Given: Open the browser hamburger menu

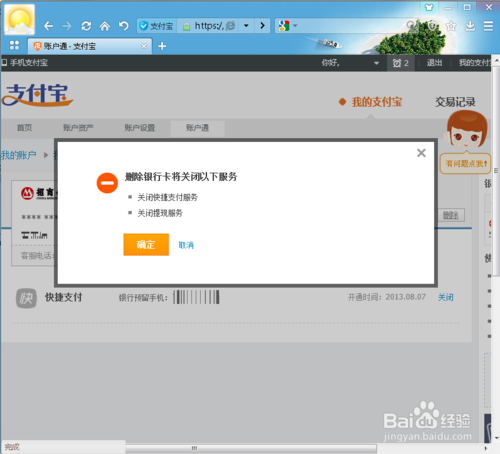Looking at the screenshot, I should click(488, 26).
